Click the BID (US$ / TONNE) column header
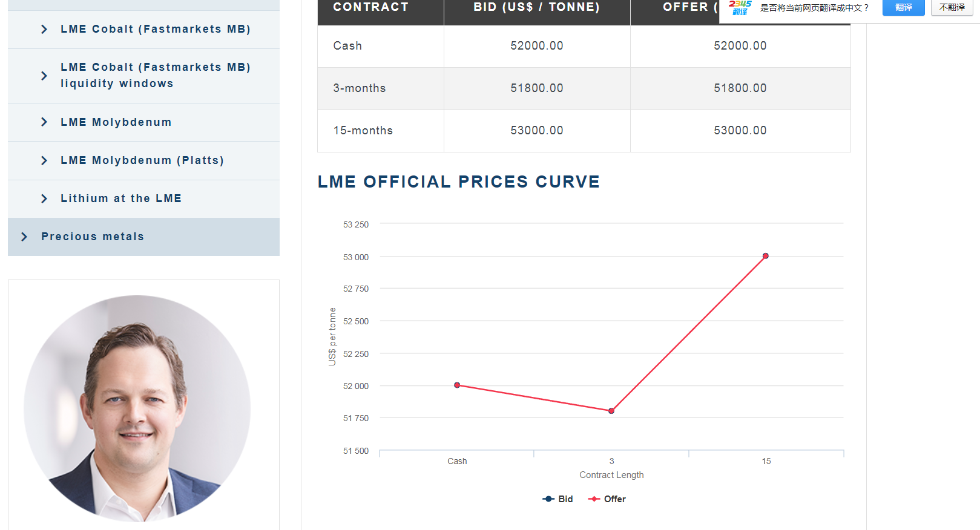The width and height of the screenshot is (980, 530). tap(537, 7)
